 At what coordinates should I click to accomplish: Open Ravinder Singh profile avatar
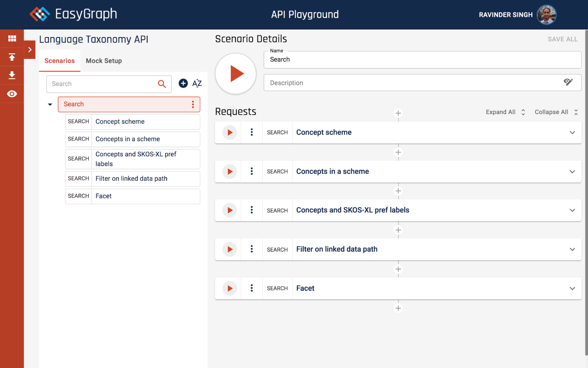tap(546, 14)
